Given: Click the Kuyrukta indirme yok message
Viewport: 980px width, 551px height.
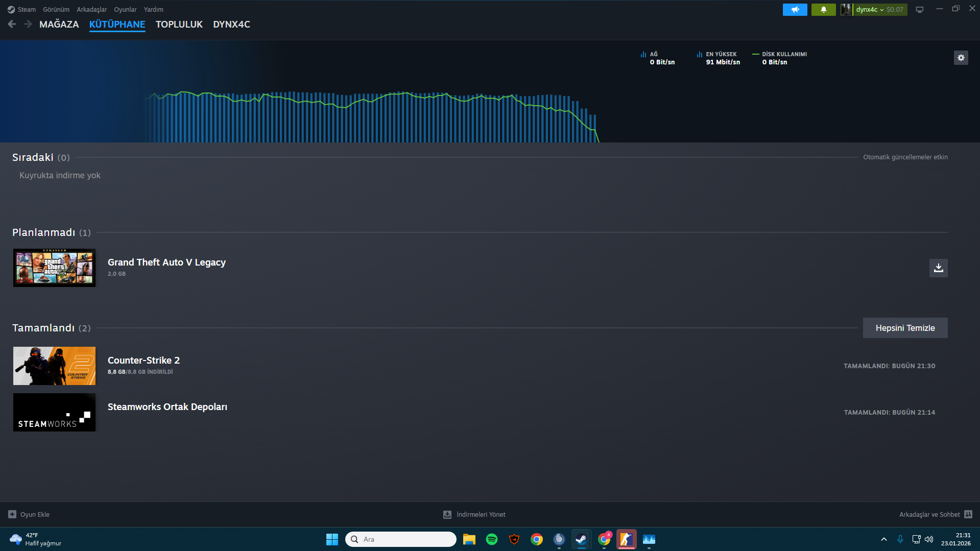Looking at the screenshot, I should pyautogui.click(x=60, y=175).
